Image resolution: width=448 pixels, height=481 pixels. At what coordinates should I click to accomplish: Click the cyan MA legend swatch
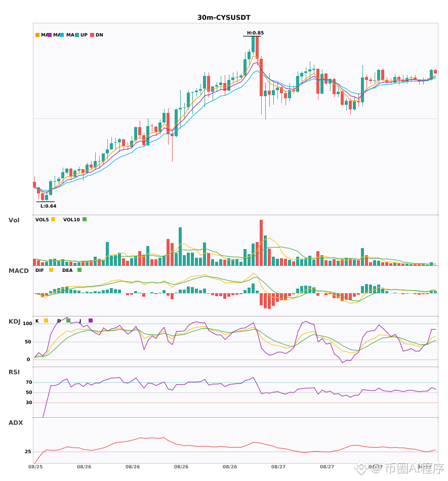(62, 35)
